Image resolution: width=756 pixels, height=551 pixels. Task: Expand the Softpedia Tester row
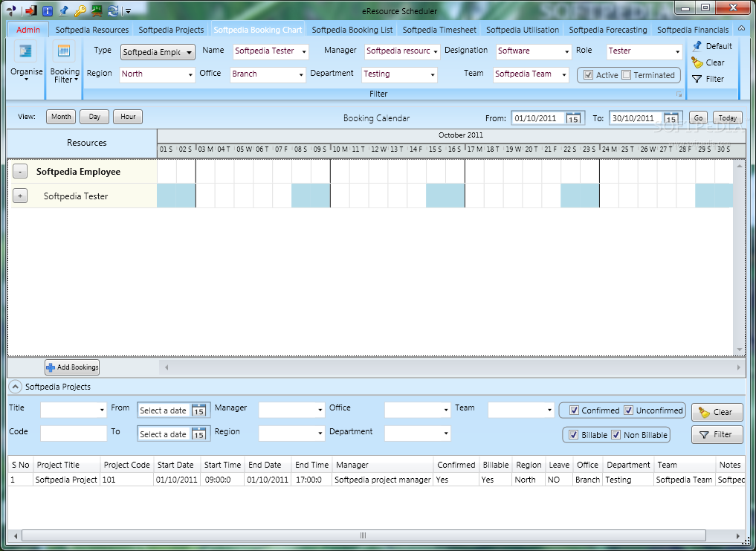tap(20, 196)
